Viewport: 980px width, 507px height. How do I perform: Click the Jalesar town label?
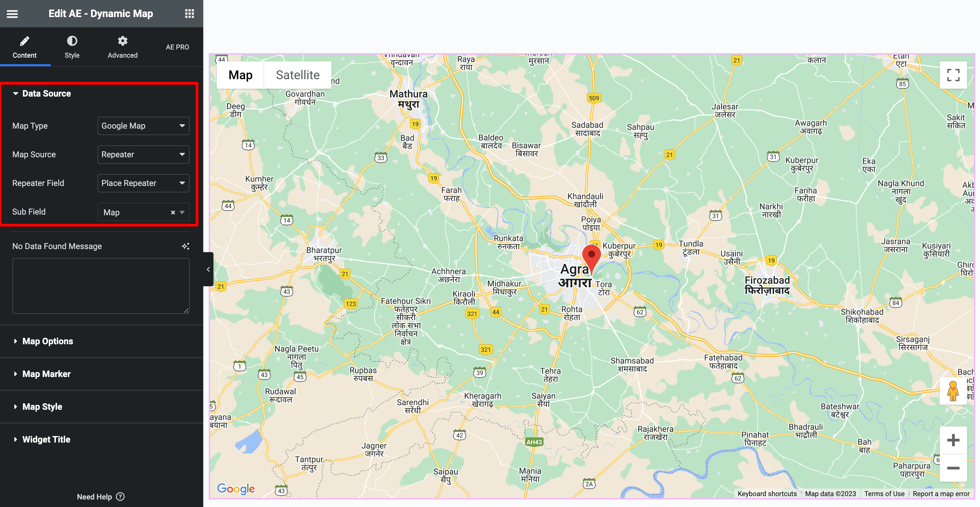[x=725, y=111]
